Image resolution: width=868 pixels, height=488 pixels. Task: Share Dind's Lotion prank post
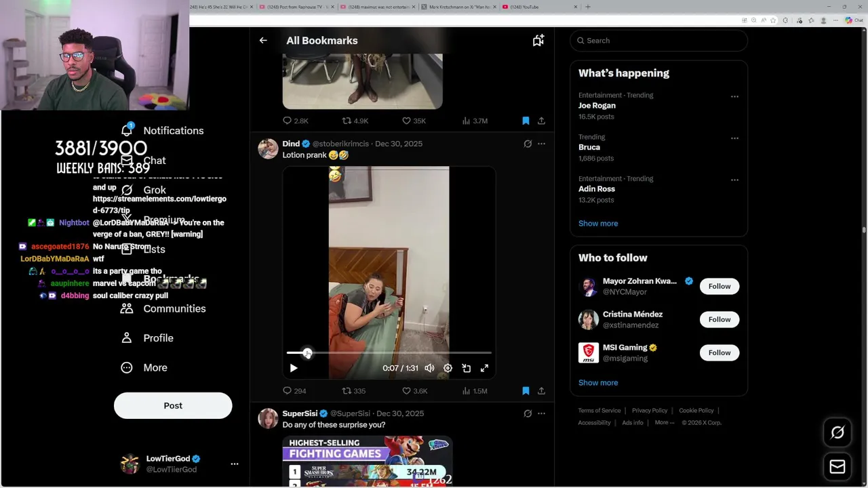[541, 391]
